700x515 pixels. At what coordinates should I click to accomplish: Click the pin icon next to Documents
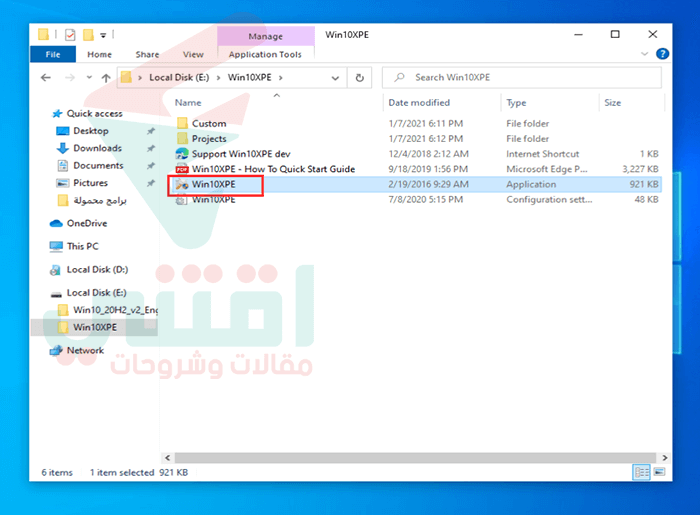(151, 166)
